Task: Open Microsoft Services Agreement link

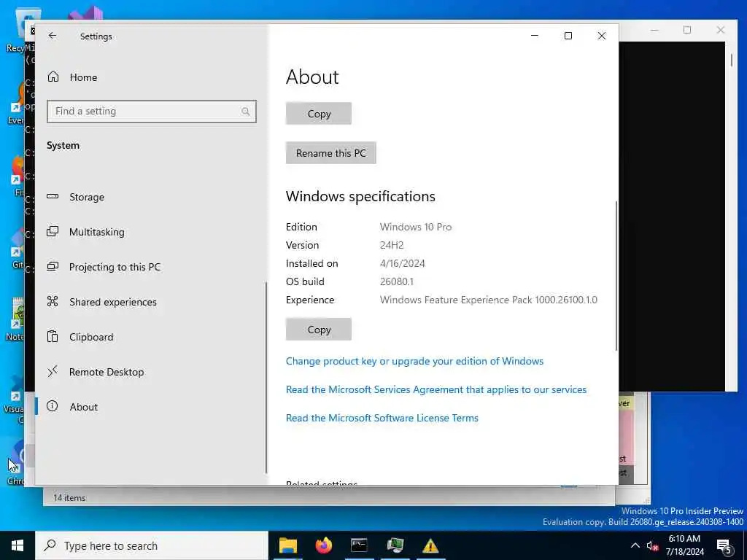Action: point(436,389)
